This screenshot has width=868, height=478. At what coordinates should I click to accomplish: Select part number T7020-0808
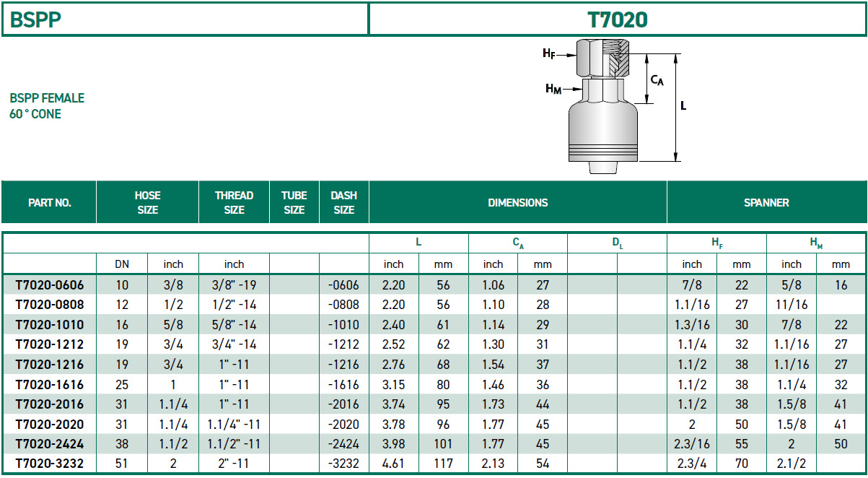[x=48, y=305]
